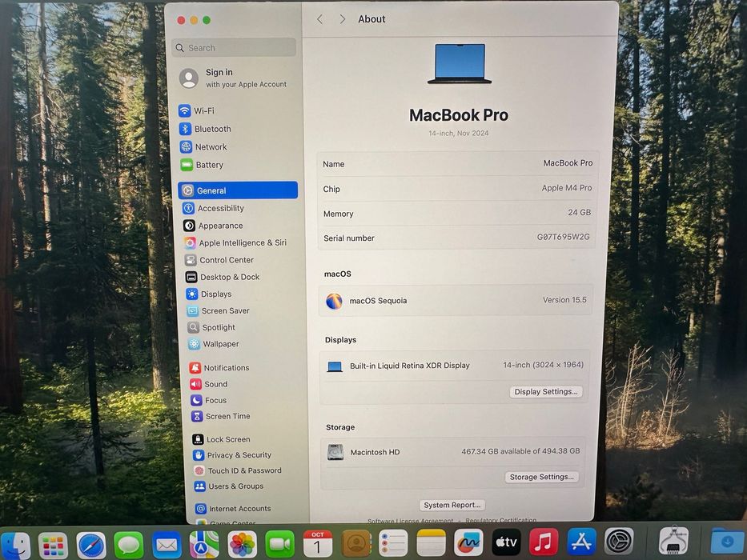Click the Memory value 24 GB
The width and height of the screenshot is (747, 560).
580,212
